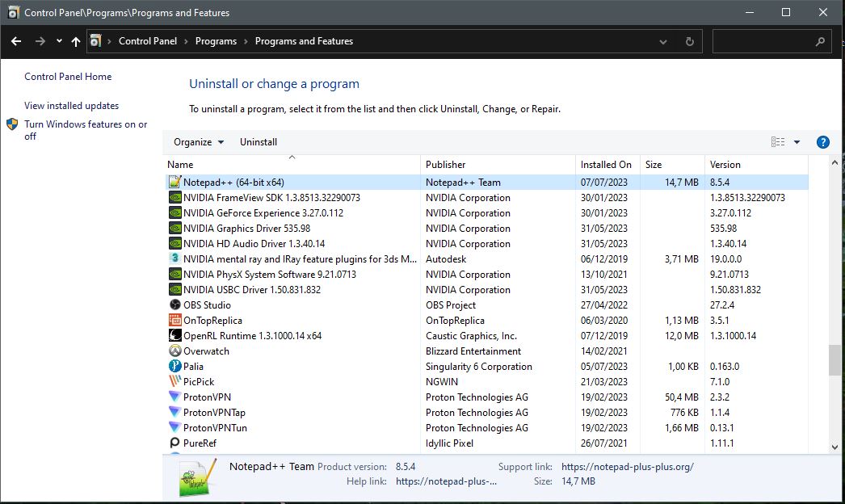Click the Overwatch icon

(175, 351)
